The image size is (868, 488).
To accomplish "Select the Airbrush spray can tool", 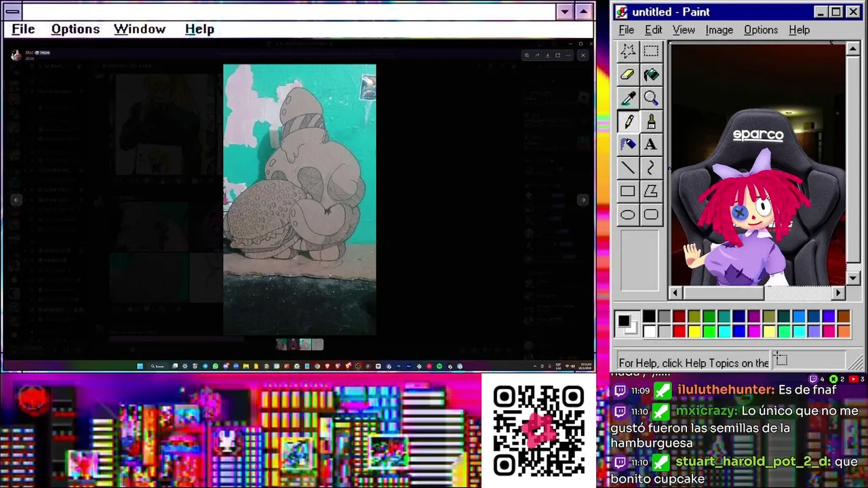I will 628,144.
